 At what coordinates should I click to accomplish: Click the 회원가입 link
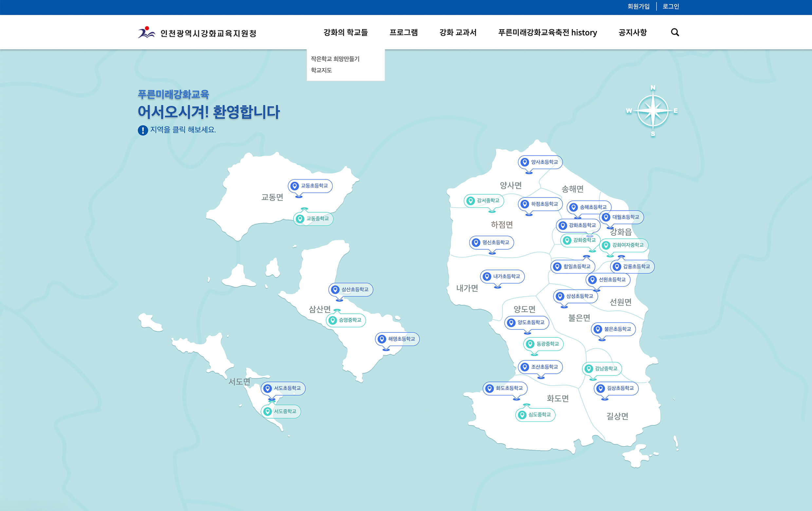point(638,7)
